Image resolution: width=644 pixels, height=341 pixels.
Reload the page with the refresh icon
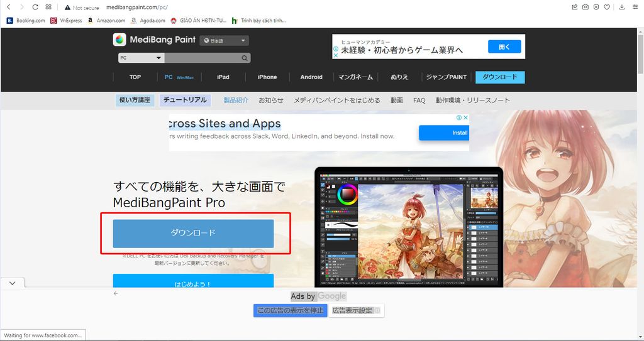pos(35,7)
